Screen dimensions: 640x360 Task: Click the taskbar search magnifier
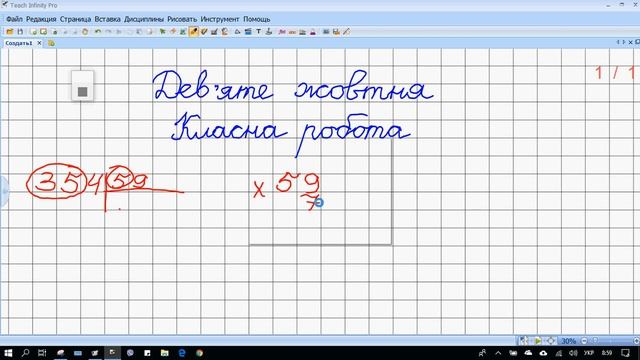[25, 353]
